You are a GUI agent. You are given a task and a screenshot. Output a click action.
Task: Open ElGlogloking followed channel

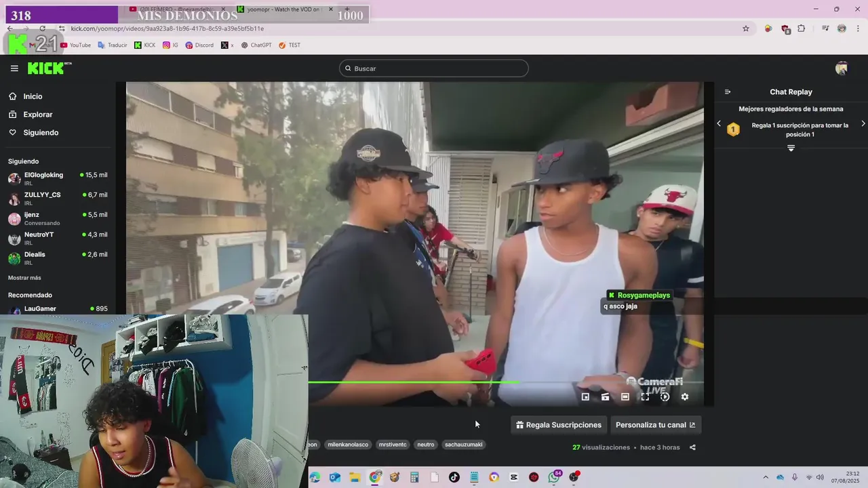pos(58,178)
